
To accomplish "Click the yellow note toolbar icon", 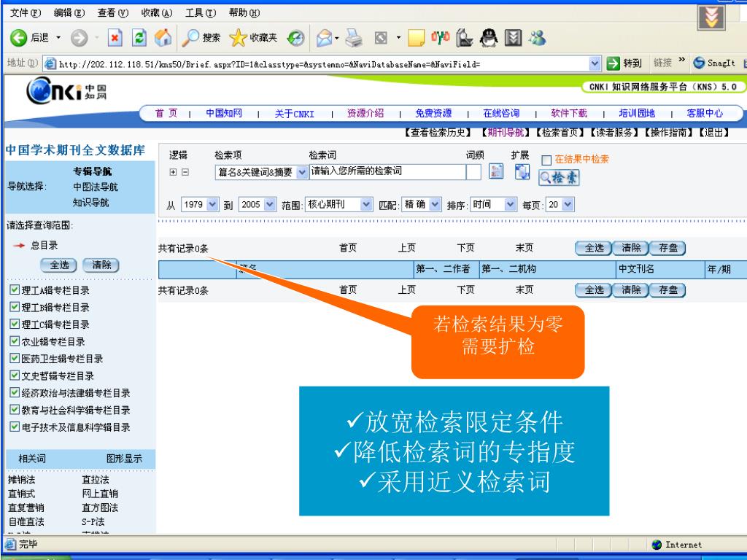I will pos(416,38).
